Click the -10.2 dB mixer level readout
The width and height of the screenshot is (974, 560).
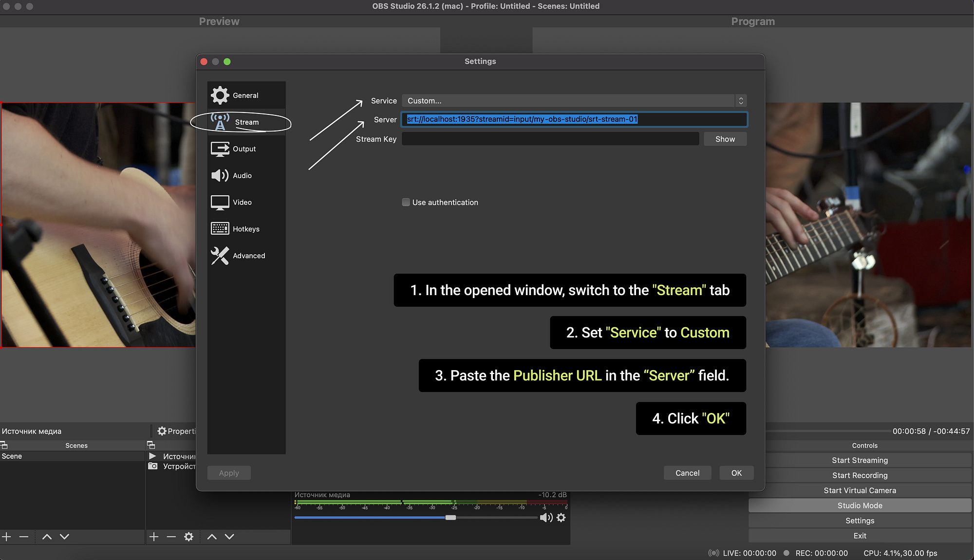point(552,495)
